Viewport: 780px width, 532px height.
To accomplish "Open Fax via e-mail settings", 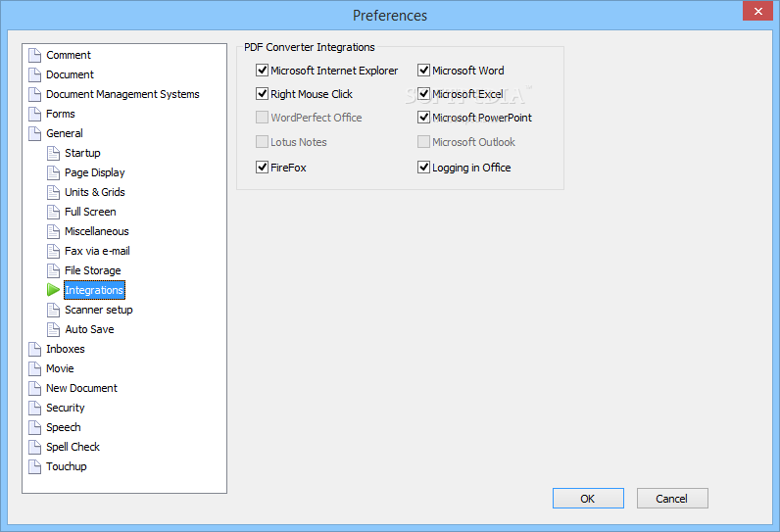I will (x=97, y=251).
